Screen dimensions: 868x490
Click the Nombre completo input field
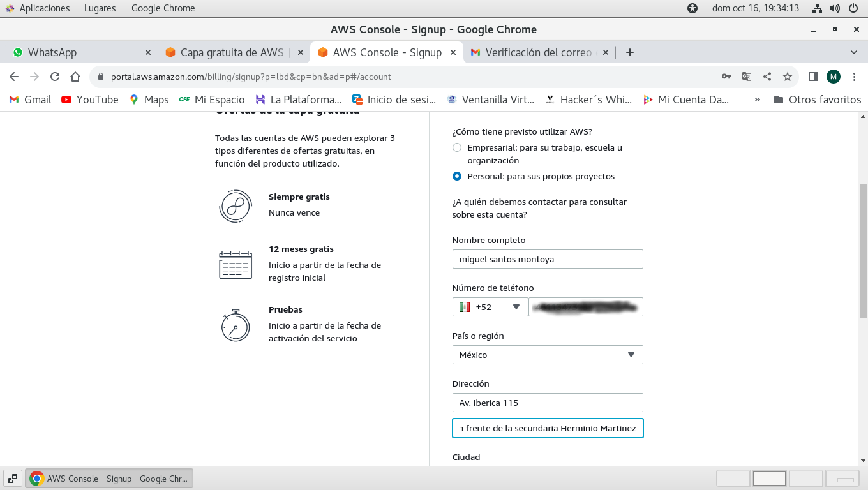click(x=547, y=259)
